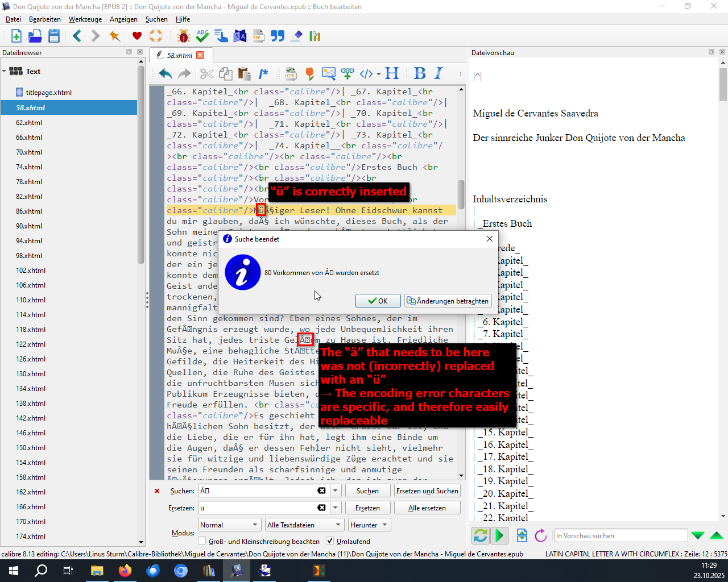Click the Firefox icon in the taskbar
Screen dimensions: 728x582
click(x=125, y=571)
